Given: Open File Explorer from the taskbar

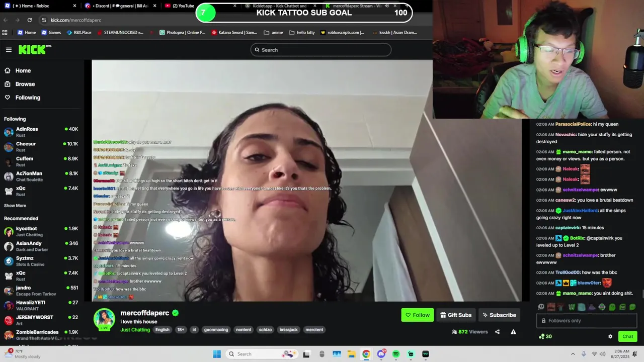Looking at the screenshot, I should (352, 354).
